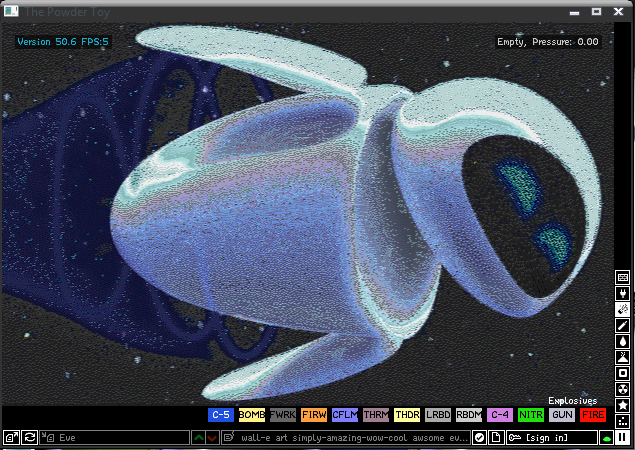
Task: Select the LRBD element
Action: point(438,415)
